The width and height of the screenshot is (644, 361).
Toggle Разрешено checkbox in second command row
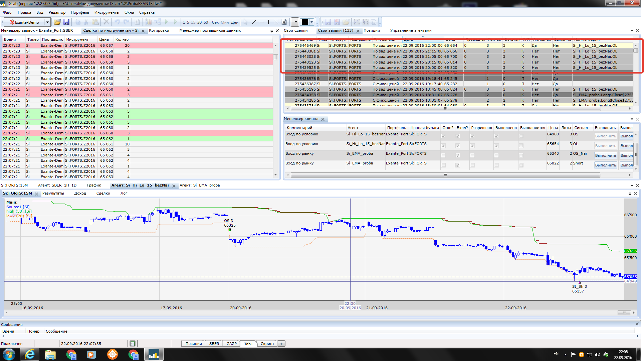(472, 146)
